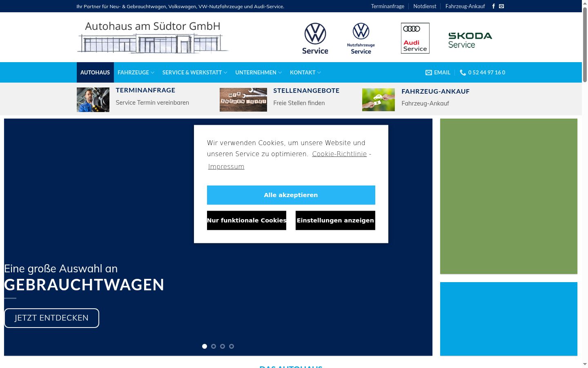Open the TERMINANFRAGE heading link
The width and height of the screenshot is (588, 368).
[145, 90]
